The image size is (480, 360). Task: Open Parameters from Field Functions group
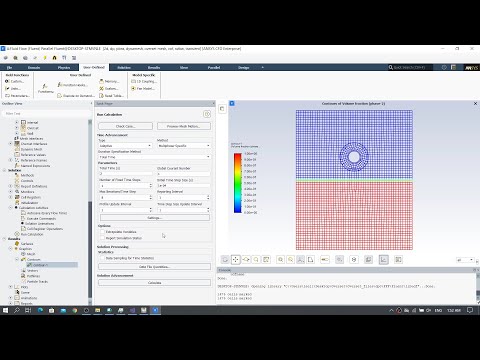pyautogui.click(x=17, y=96)
